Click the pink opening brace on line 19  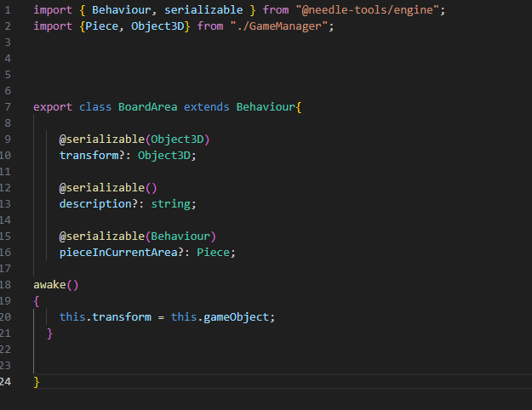pyautogui.click(x=37, y=301)
